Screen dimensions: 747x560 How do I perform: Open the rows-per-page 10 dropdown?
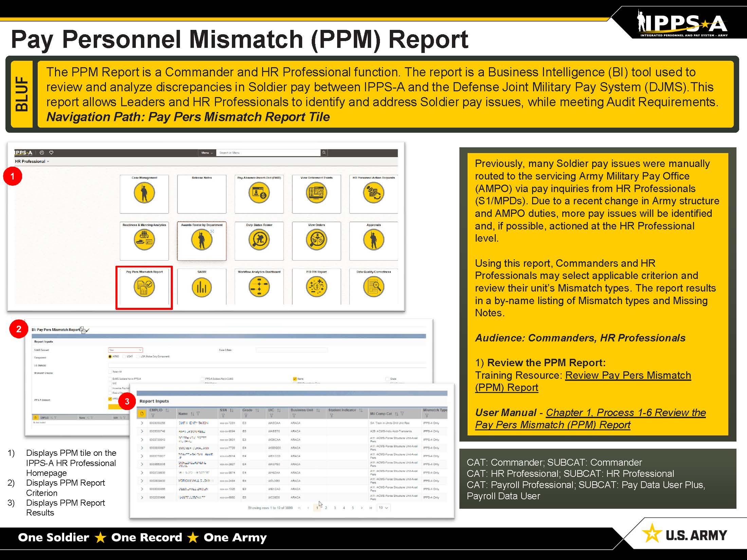384,508
